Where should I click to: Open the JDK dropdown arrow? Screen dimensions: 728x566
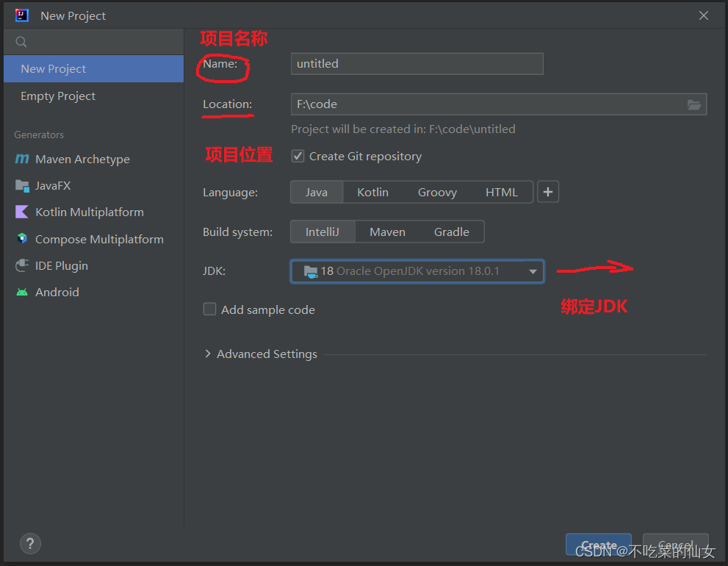point(533,271)
